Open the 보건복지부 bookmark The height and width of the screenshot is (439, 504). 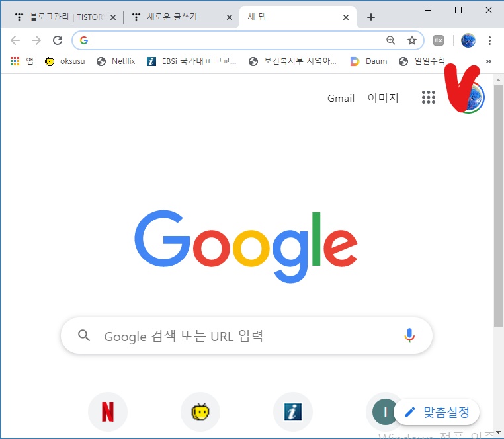(292, 61)
